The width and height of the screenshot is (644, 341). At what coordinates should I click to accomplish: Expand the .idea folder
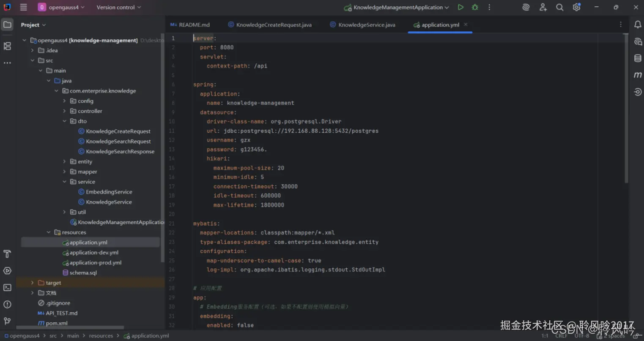click(x=32, y=50)
